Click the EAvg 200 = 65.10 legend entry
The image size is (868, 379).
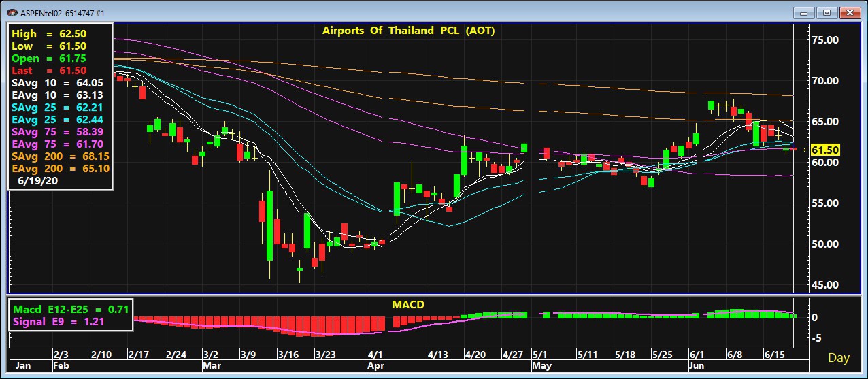60,168
